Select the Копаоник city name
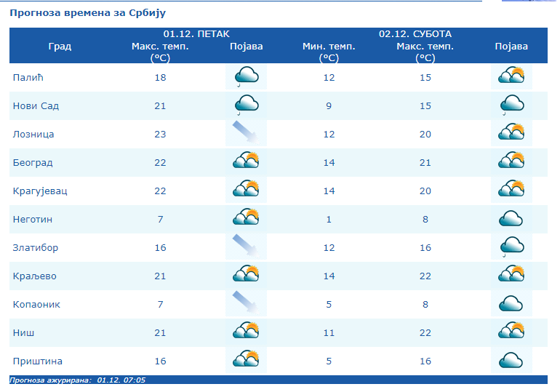Image resolution: width=560 pixels, height=392 pixels. 36,304
